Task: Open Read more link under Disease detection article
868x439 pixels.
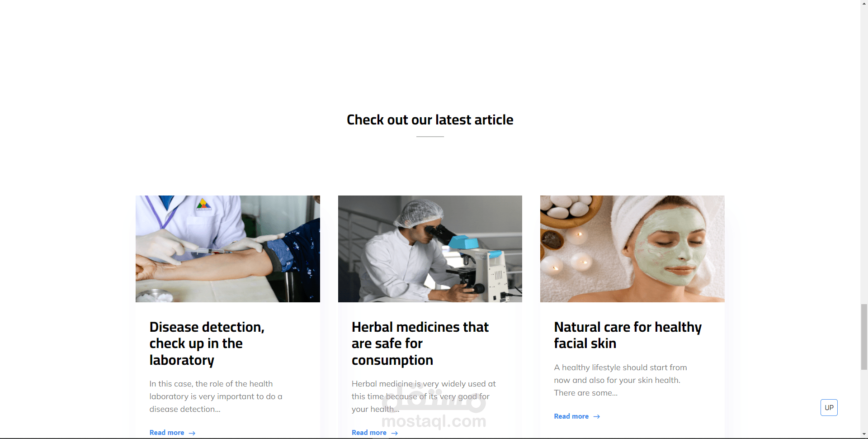Action: click(x=167, y=433)
